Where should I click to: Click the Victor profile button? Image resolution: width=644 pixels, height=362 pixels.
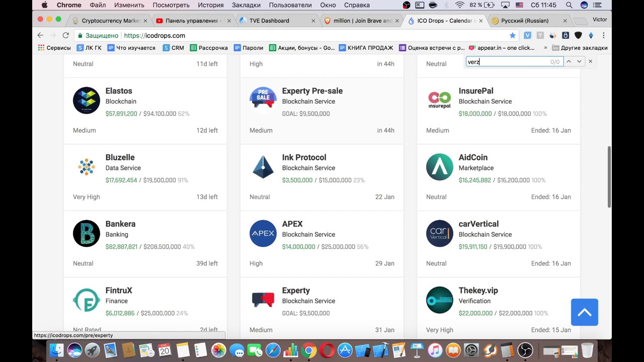[x=600, y=20]
